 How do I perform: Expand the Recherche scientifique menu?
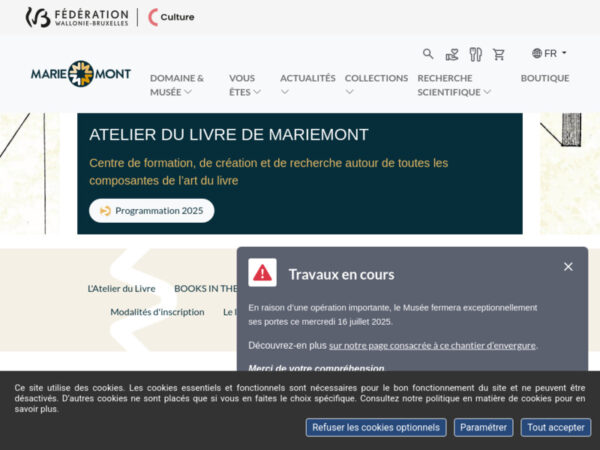454,85
